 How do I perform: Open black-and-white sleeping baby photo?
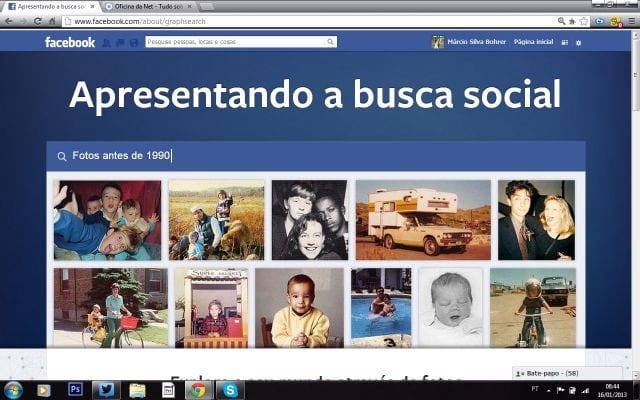[451, 308]
